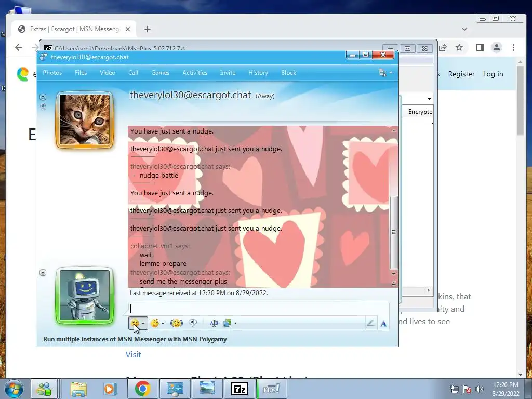
Task: Open the Photos menu item
Action: click(x=52, y=73)
